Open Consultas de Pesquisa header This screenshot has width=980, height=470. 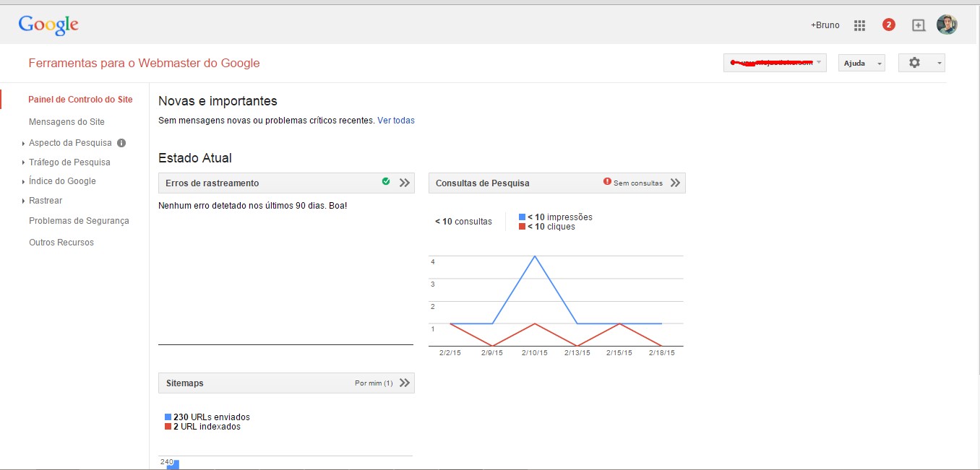(x=557, y=183)
